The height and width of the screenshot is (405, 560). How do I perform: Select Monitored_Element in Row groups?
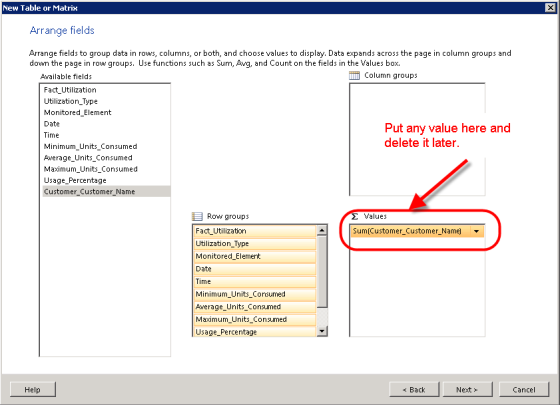coord(255,256)
